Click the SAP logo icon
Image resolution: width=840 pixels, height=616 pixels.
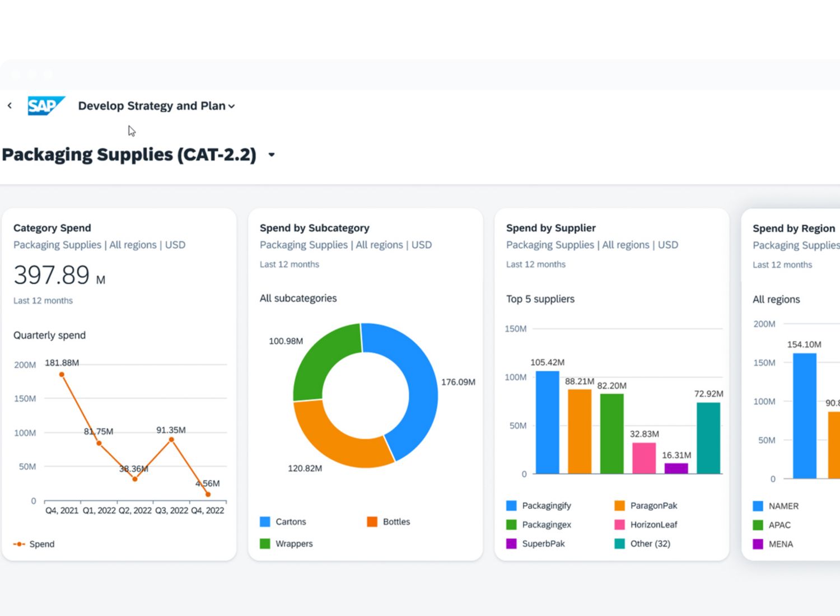point(45,105)
